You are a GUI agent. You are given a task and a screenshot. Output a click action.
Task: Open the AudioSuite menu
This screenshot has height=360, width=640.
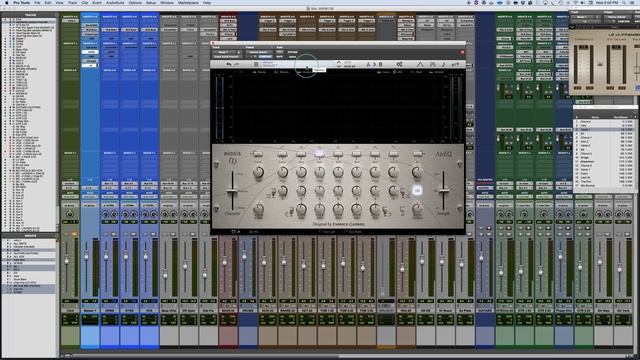point(115,2)
